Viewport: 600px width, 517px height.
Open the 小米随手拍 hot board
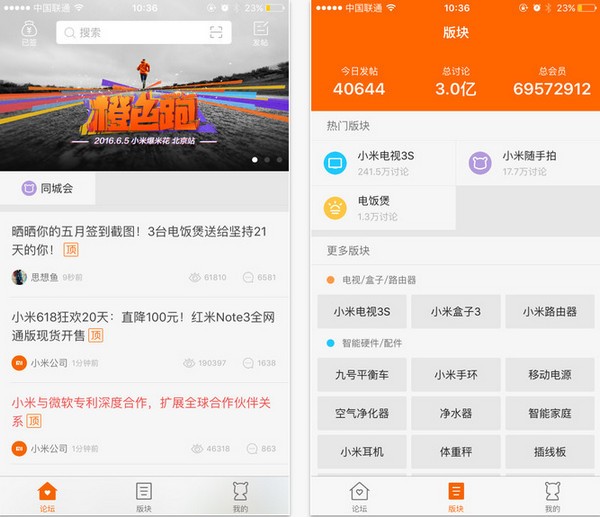pos(528,163)
